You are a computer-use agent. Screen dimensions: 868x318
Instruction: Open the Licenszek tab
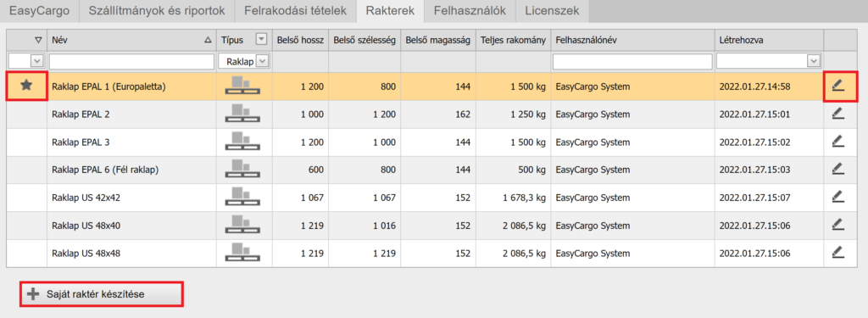pos(553,10)
